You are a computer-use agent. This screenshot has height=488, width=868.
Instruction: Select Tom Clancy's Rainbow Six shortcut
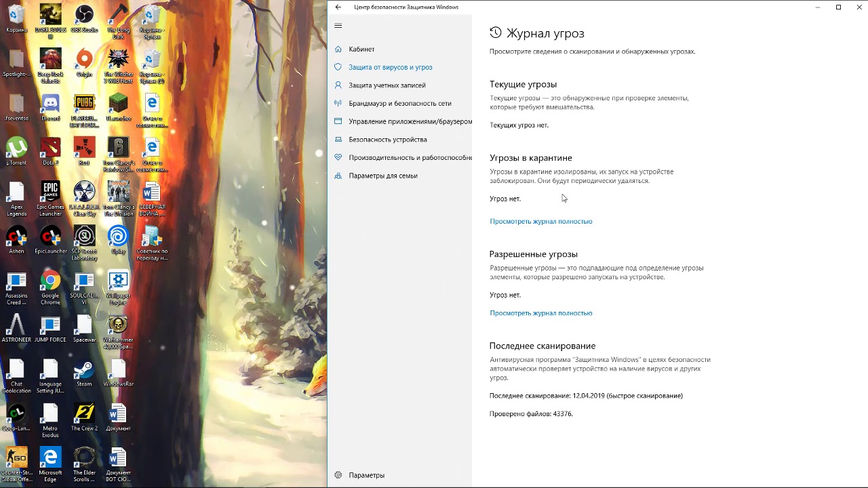(118, 155)
